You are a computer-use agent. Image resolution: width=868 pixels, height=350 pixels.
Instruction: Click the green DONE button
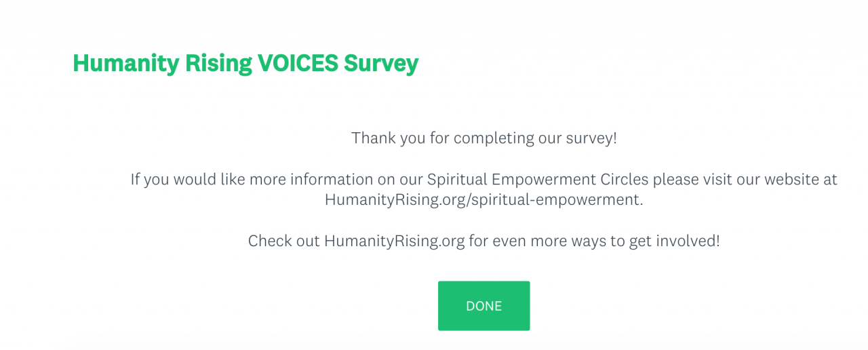(484, 306)
